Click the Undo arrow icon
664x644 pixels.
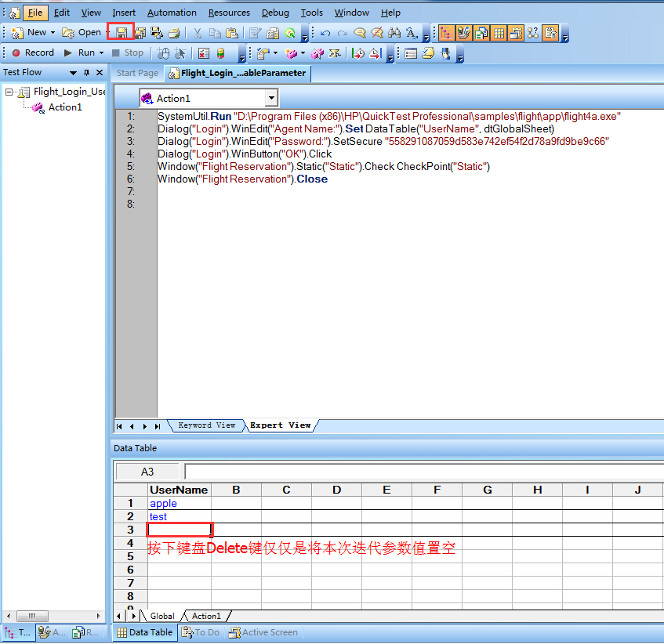pos(325,33)
